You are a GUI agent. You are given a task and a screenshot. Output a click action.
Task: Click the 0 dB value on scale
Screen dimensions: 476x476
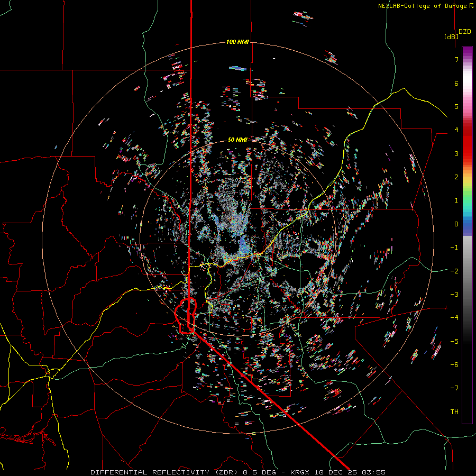(456, 224)
